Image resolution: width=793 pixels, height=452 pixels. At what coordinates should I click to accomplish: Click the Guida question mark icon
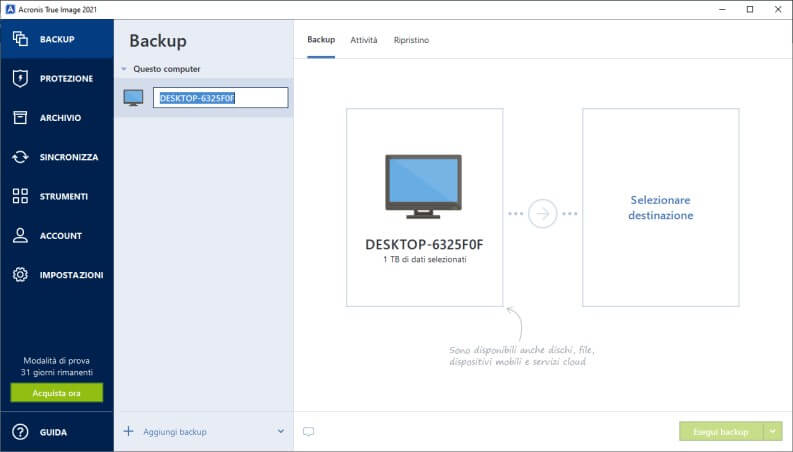20,432
